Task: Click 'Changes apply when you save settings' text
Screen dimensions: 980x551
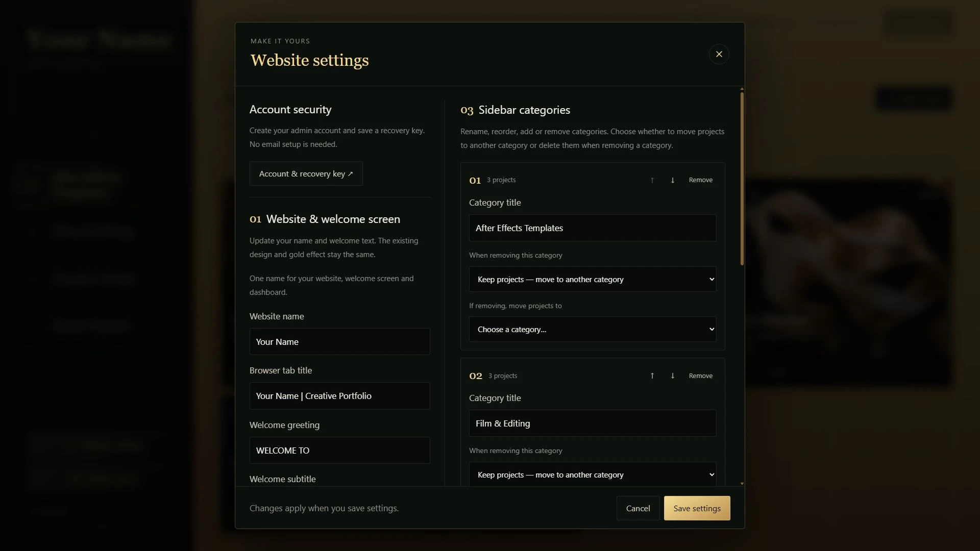Action: 324,508
